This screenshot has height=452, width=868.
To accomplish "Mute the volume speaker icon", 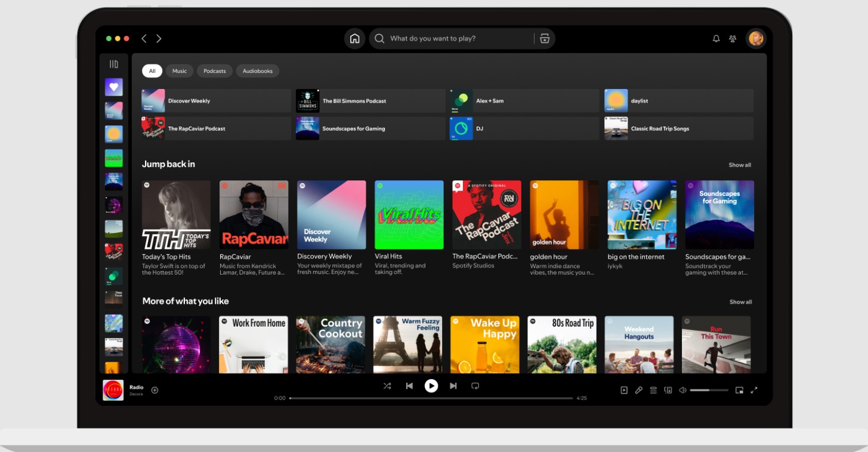I will pyautogui.click(x=683, y=390).
